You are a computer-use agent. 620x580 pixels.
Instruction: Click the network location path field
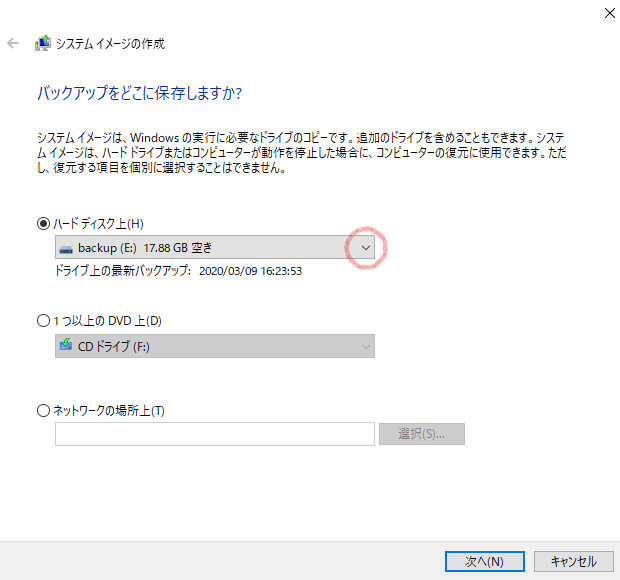[215, 434]
